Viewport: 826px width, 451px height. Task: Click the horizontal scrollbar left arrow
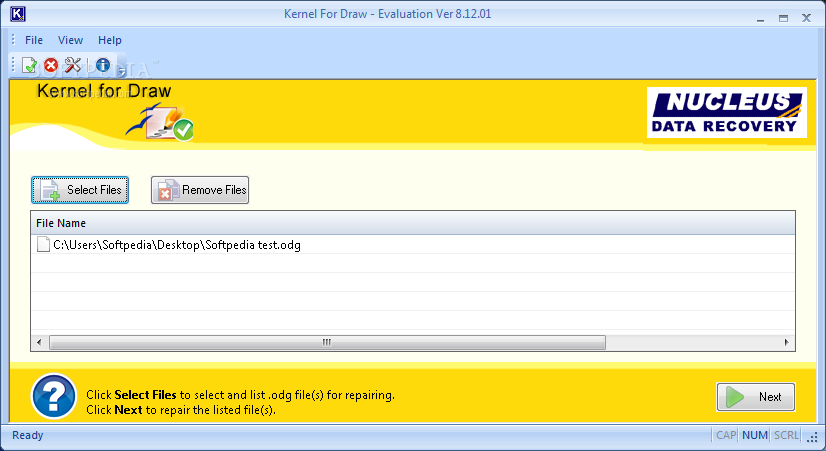point(39,342)
